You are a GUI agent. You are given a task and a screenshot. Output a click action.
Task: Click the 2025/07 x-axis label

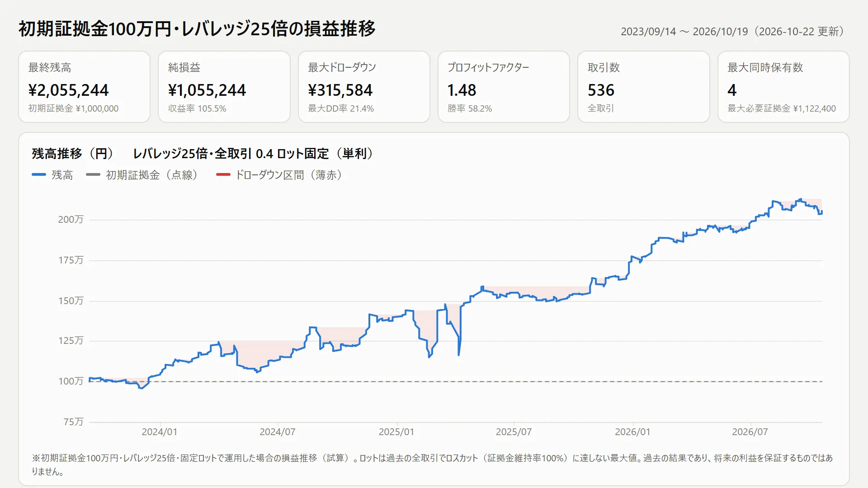click(514, 432)
